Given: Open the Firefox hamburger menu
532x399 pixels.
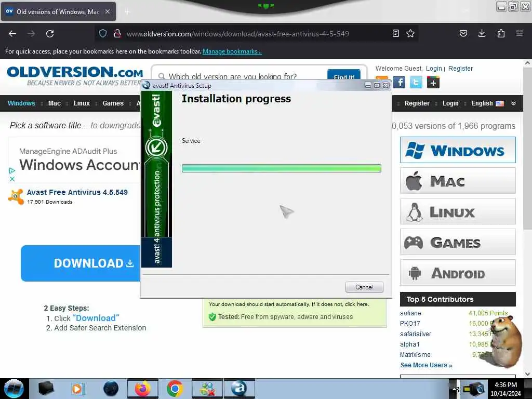Looking at the screenshot, I should (x=519, y=33).
